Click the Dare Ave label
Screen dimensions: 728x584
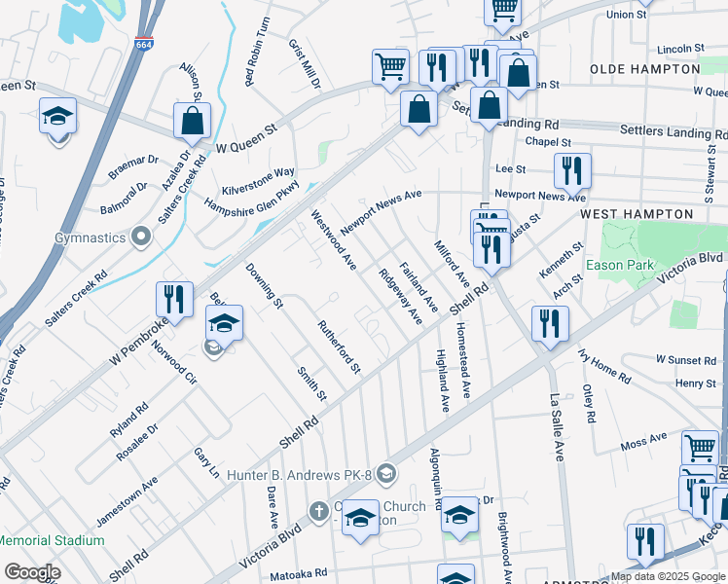point(273,507)
